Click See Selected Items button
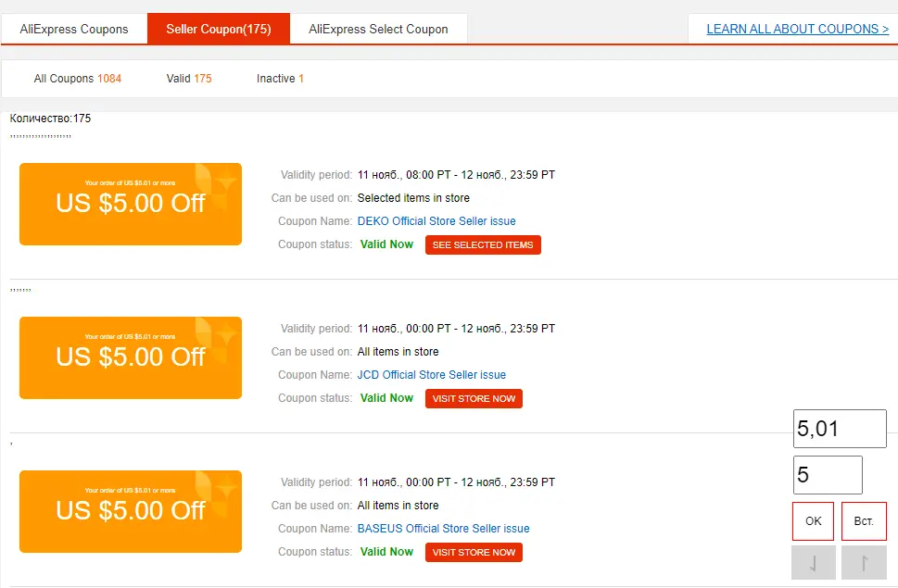 483,244
